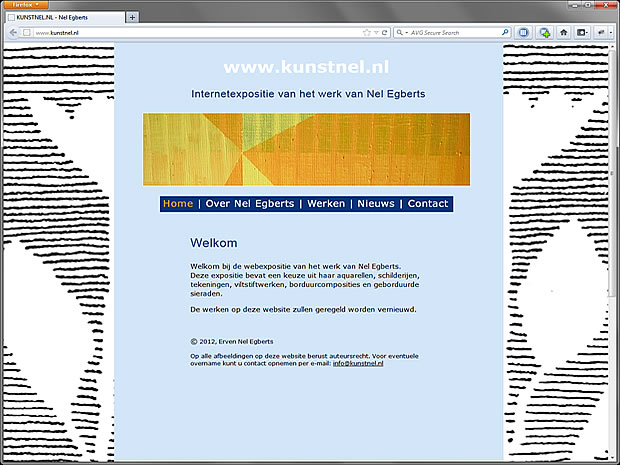Bookmark page with the star icon

367,32
